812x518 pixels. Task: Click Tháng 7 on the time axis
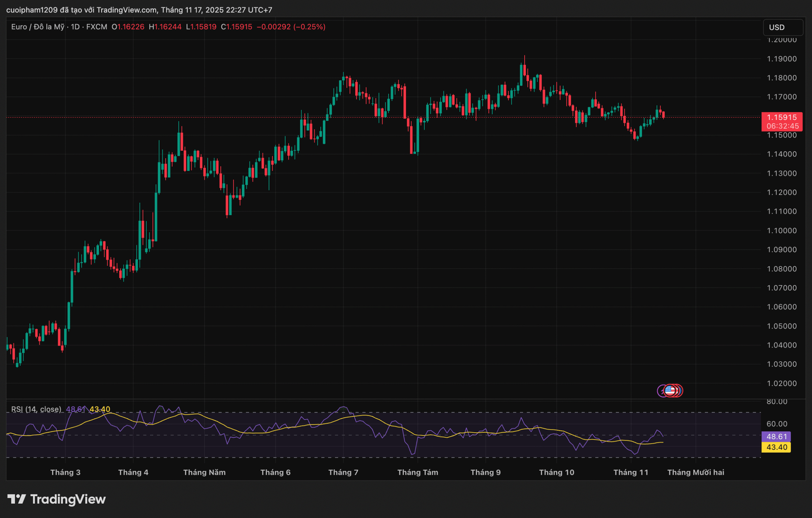(x=344, y=472)
